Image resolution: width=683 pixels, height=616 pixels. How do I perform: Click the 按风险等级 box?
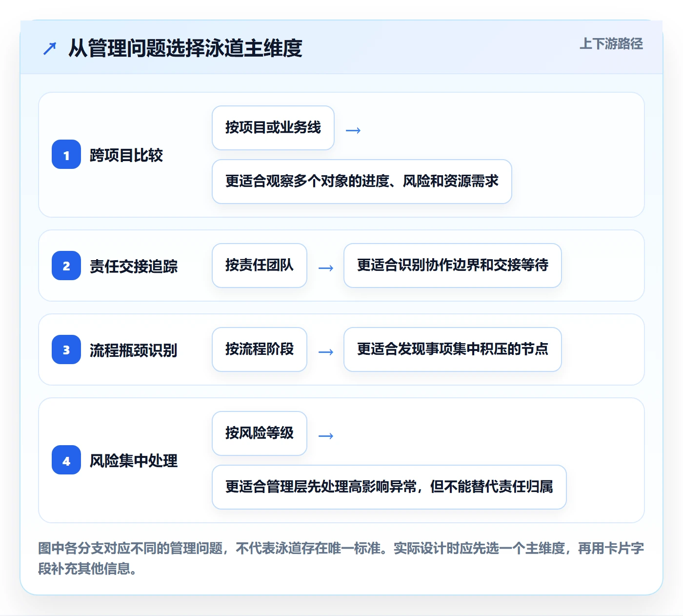tap(260, 433)
